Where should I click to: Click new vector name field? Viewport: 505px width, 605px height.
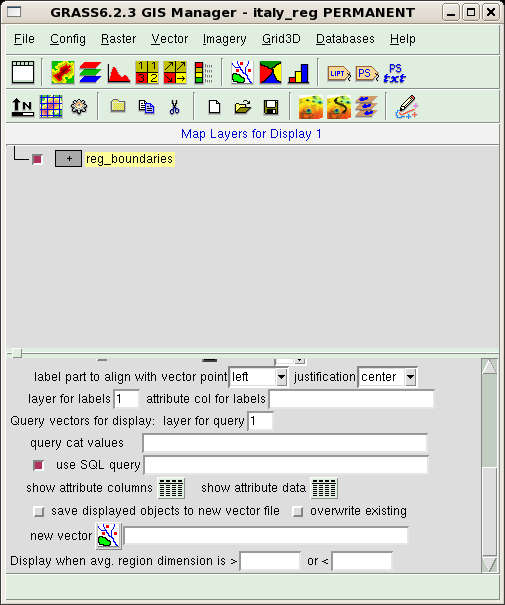point(266,536)
